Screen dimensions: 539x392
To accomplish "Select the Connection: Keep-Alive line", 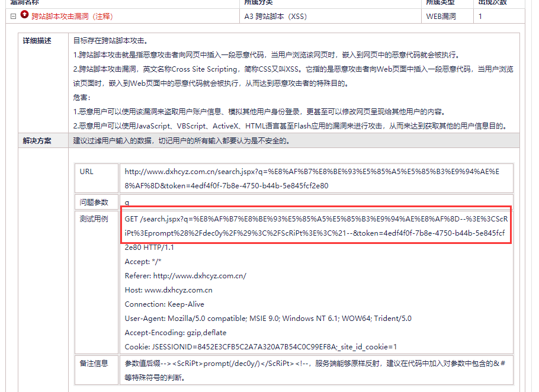I will [164, 304].
